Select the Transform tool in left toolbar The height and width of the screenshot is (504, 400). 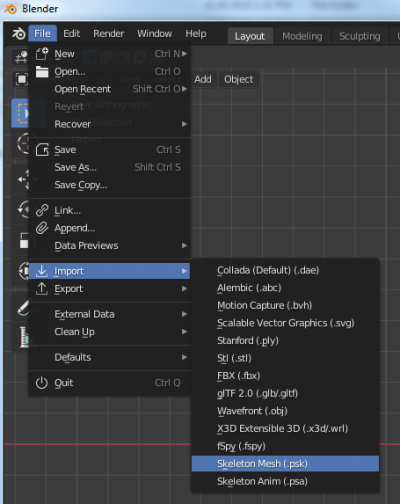tap(24, 270)
